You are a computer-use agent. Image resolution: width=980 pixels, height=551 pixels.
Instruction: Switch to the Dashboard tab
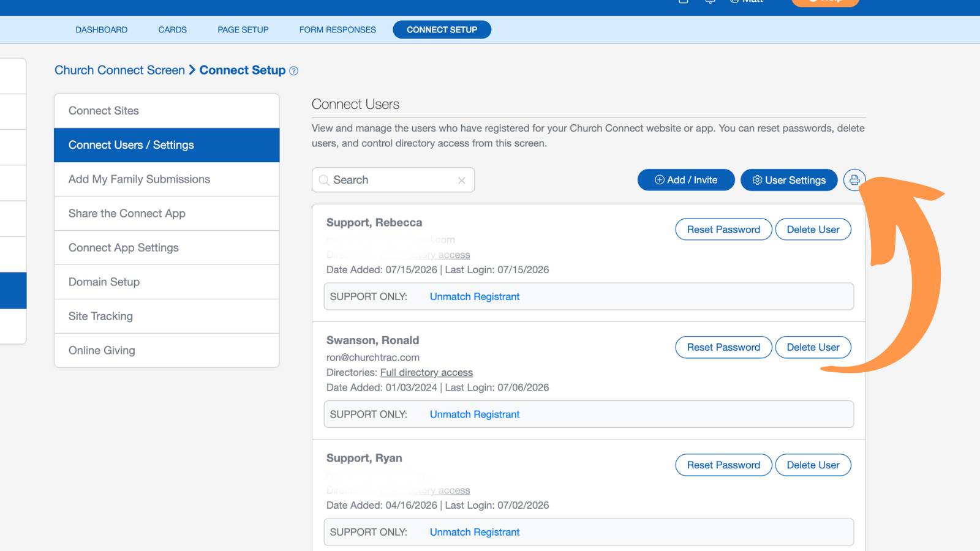(x=102, y=29)
